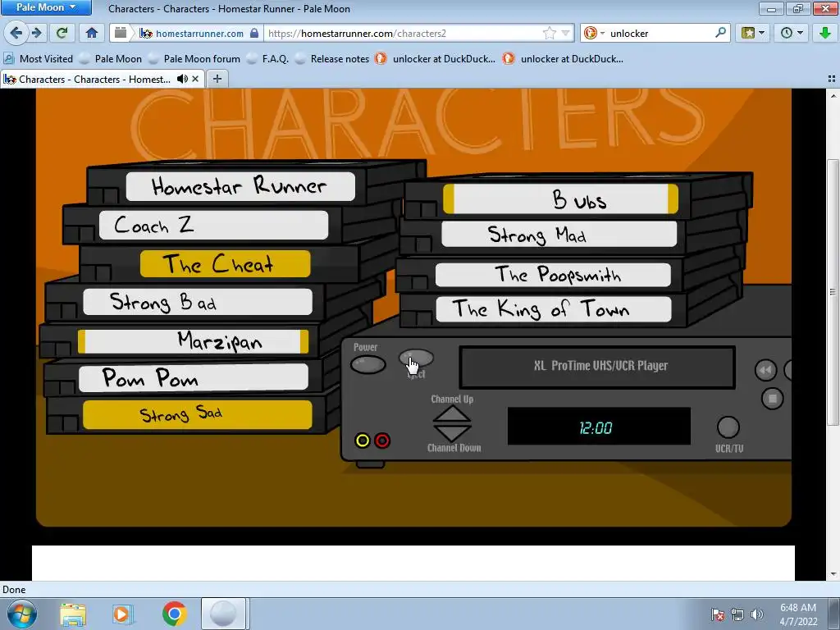Select the Strong Sad tape
Image resolution: width=840 pixels, height=630 pixels.
click(x=197, y=414)
